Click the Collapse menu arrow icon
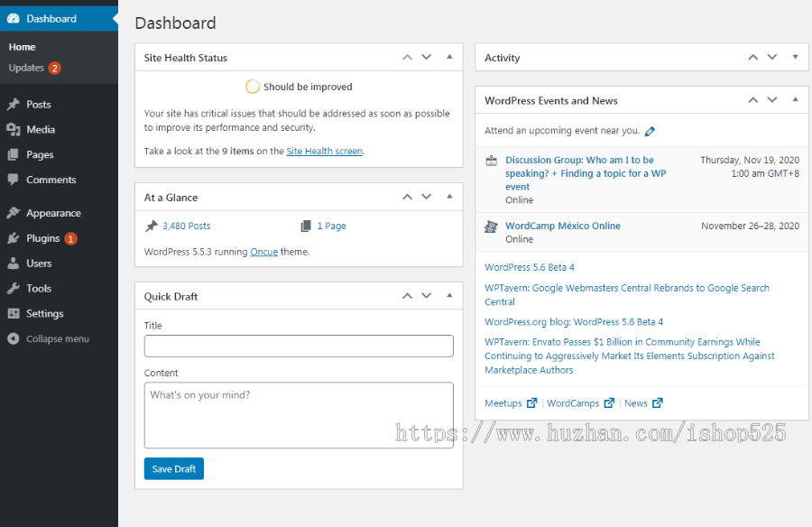This screenshot has height=527, width=812. pyautogui.click(x=14, y=338)
